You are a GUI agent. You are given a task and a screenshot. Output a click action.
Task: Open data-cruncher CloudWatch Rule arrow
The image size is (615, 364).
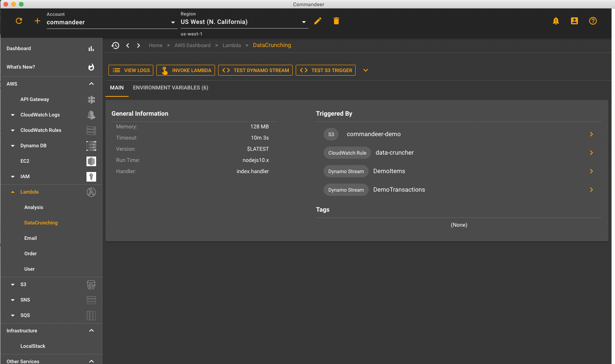click(x=591, y=153)
